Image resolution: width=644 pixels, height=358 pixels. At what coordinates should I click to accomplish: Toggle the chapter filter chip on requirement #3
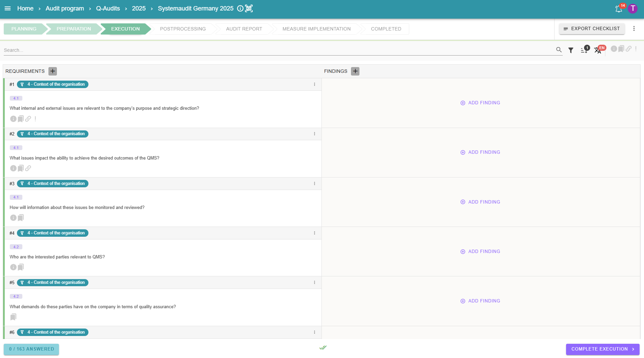53,184
